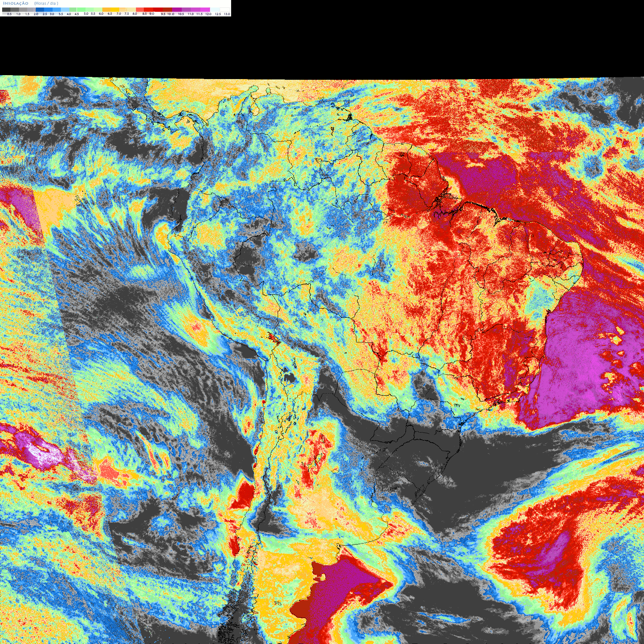Click the '0.5' legend value

tap(9, 14)
